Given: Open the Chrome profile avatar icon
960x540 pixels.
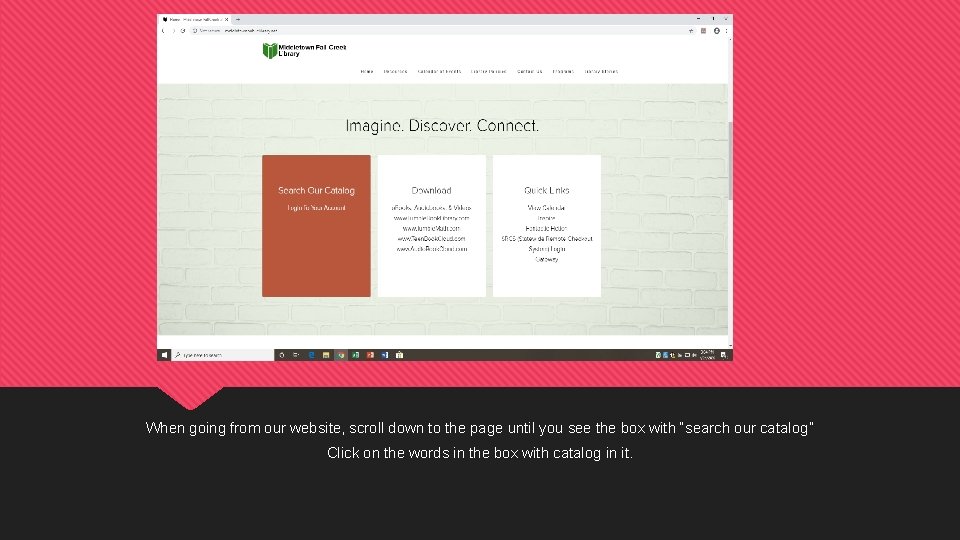Looking at the screenshot, I should tap(716, 31).
